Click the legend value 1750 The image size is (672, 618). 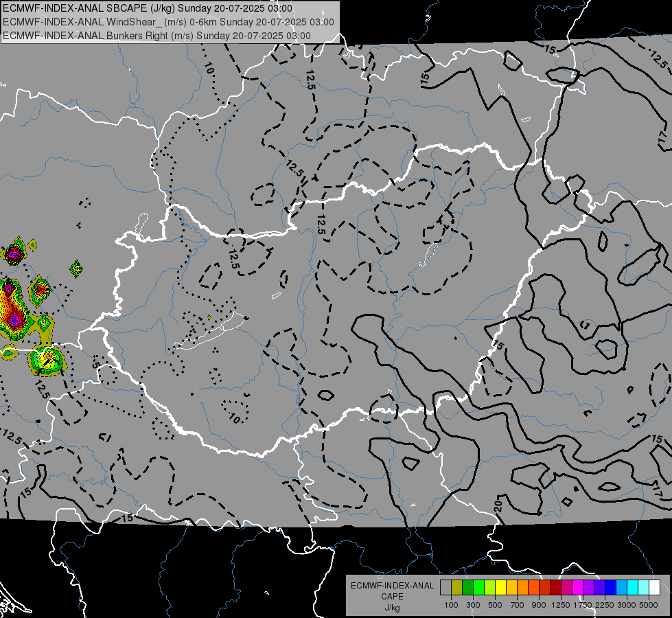[583, 605]
